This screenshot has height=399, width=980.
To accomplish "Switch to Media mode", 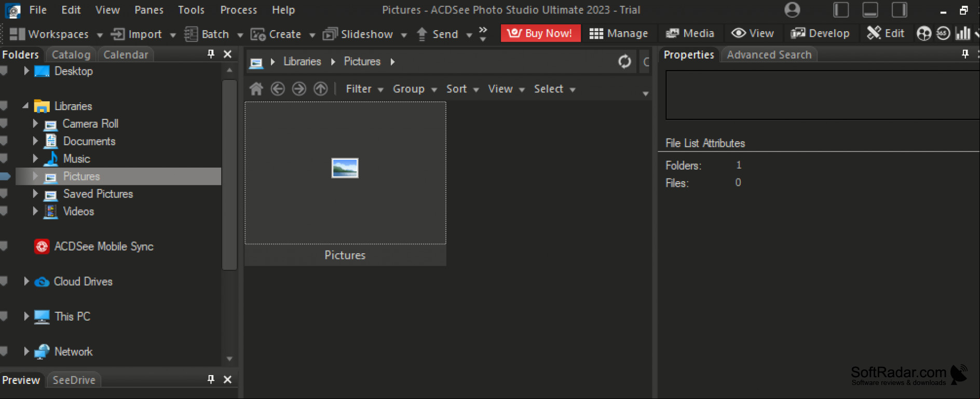I will 690,33.
